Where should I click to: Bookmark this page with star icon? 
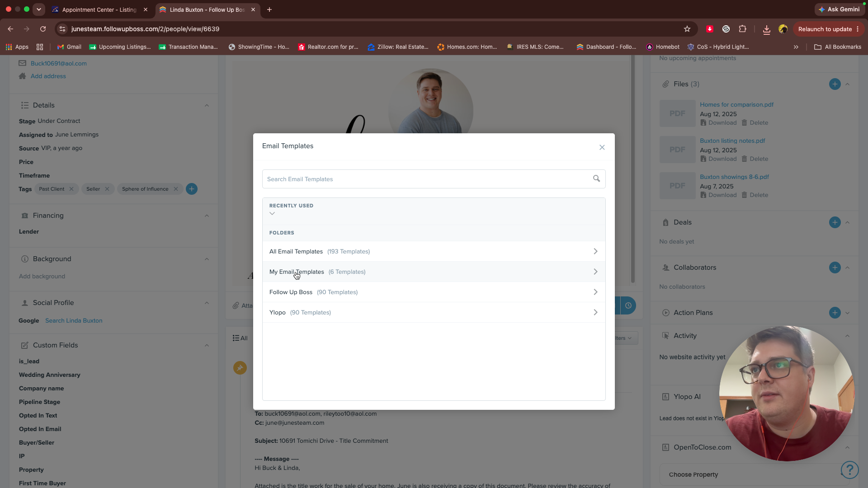coord(687,29)
